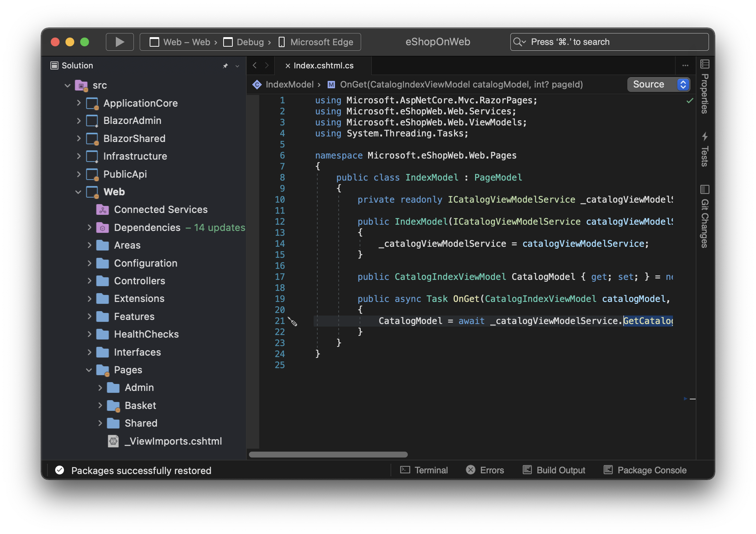Toggle the auto-hide pin on Solution pad
The image size is (756, 534).
coord(225,65)
